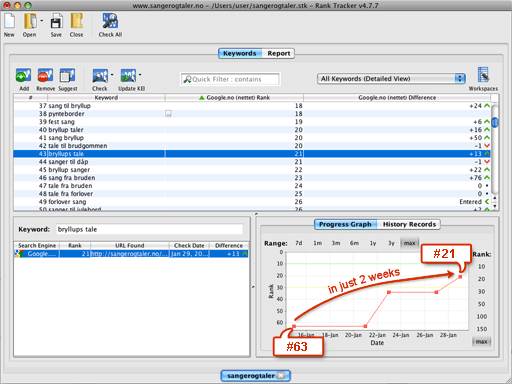Sort by Google.no (nettet) Rank header
This screenshot has width=512, height=384.
click(234, 98)
